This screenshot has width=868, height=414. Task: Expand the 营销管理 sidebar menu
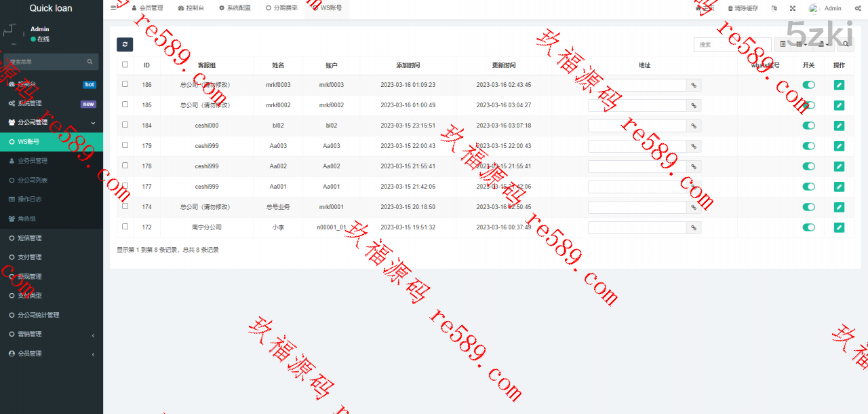point(52,334)
